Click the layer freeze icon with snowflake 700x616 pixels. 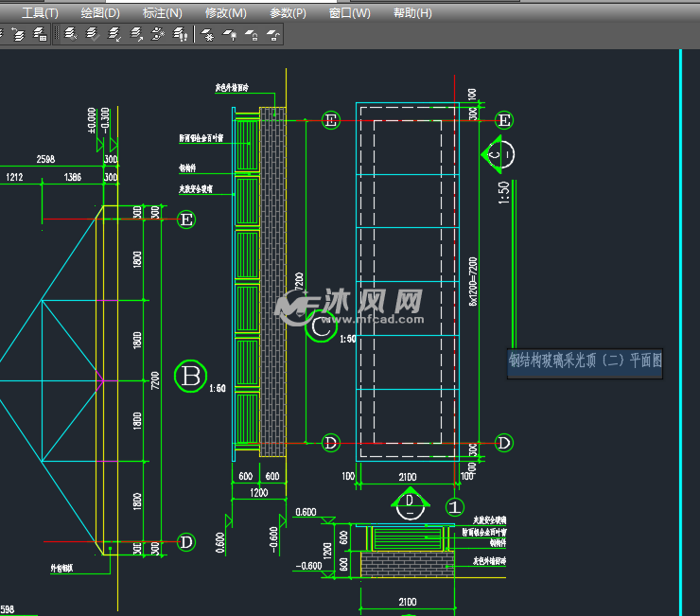(207, 35)
